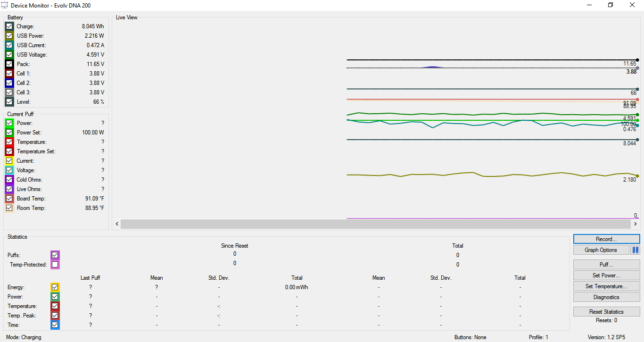Click the Puff... button
Image resolution: width=644 pixels, height=342 pixels.
(606, 265)
